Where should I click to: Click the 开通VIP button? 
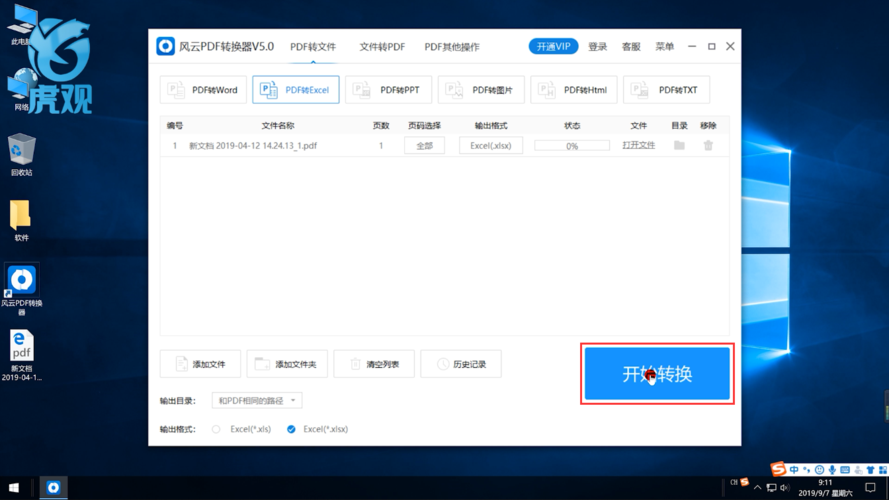click(x=553, y=46)
